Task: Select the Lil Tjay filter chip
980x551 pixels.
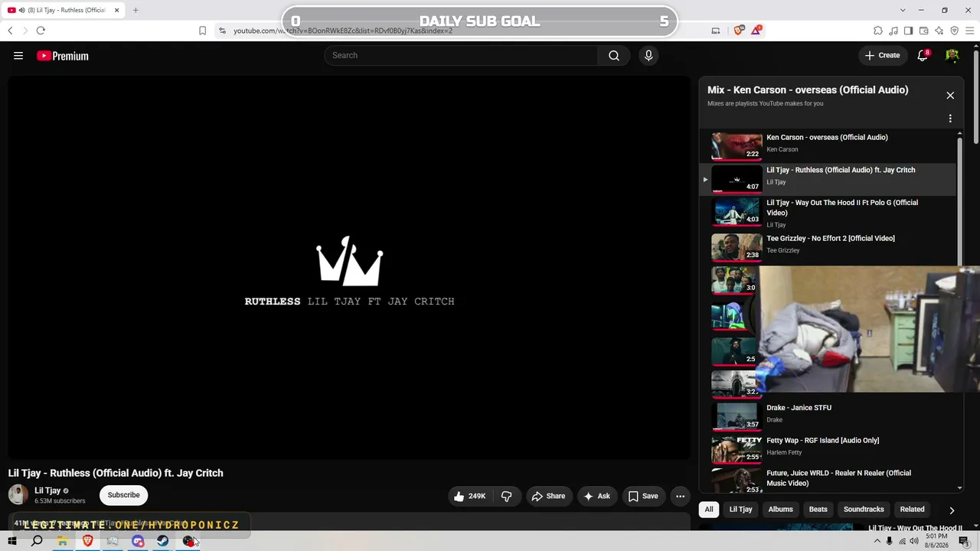Action: (x=740, y=509)
